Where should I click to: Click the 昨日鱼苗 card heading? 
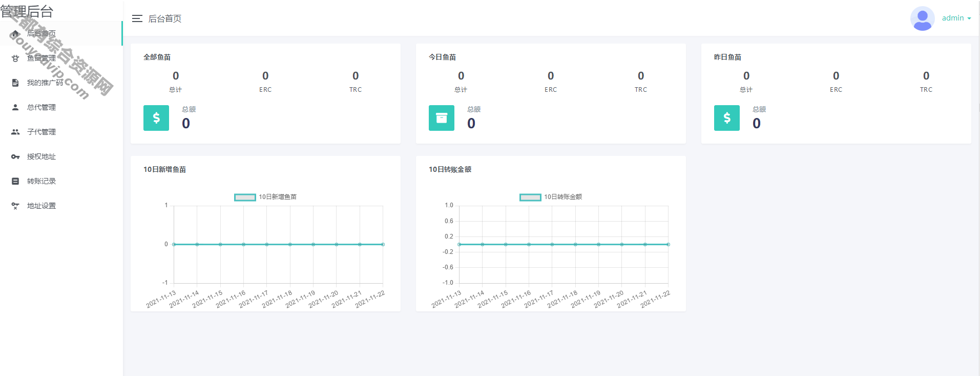728,57
